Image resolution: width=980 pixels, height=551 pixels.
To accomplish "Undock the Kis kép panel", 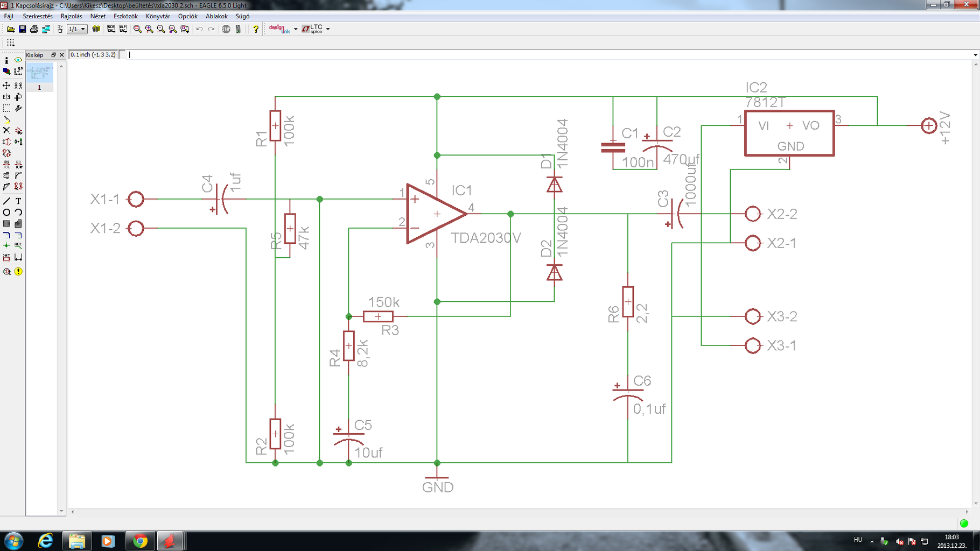I will 53,55.
